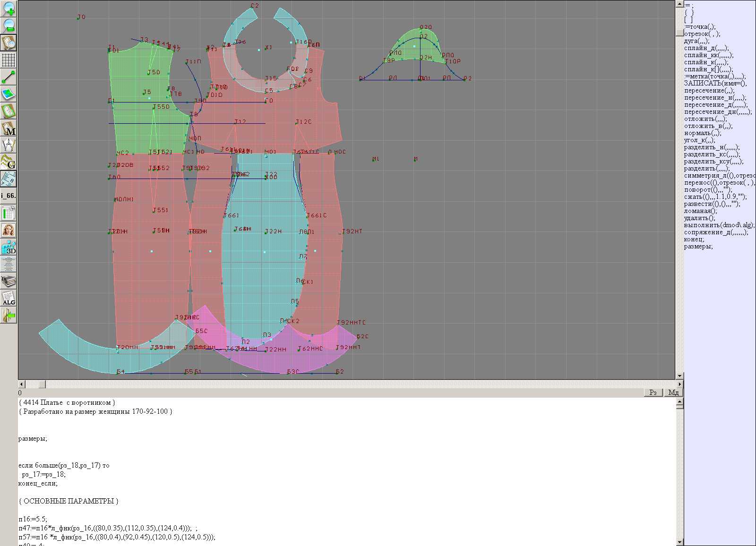Open the 3D view icon
Viewport: 756px width, 546px height.
coord(9,247)
